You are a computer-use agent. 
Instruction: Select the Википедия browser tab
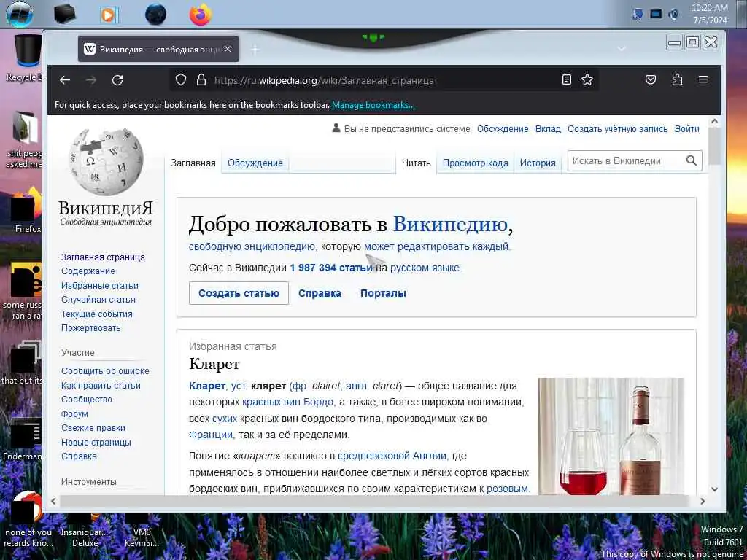(158, 49)
